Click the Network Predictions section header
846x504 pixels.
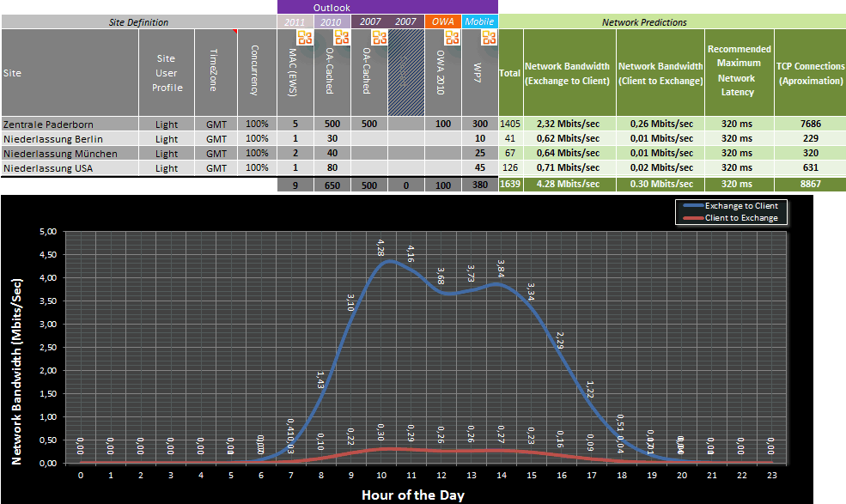click(672, 21)
